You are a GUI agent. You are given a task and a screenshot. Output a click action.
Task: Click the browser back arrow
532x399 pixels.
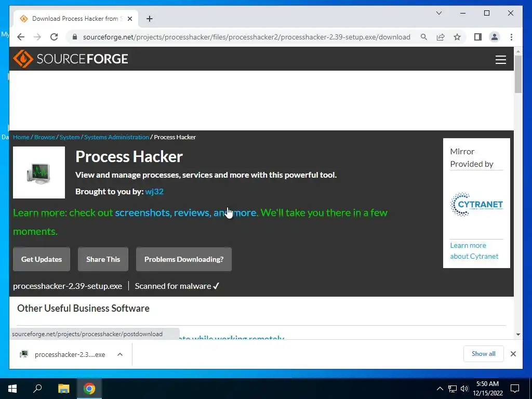pos(21,37)
